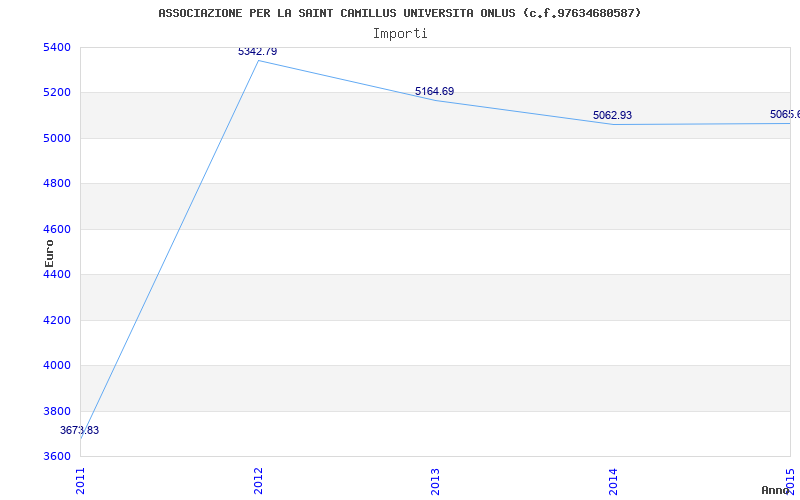Image resolution: width=800 pixels, height=500 pixels.
Task: Click the Euro axis title
Action: point(49,254)
